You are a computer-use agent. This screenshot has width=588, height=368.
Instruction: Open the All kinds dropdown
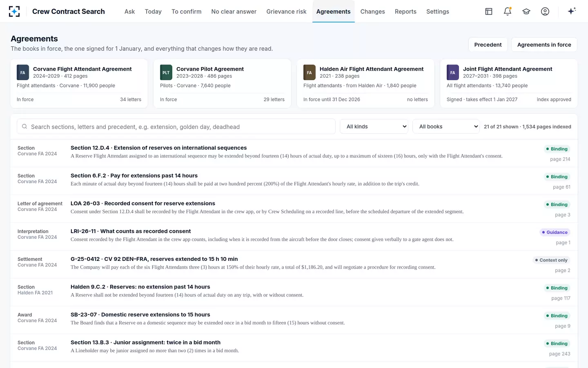point(375,126)
